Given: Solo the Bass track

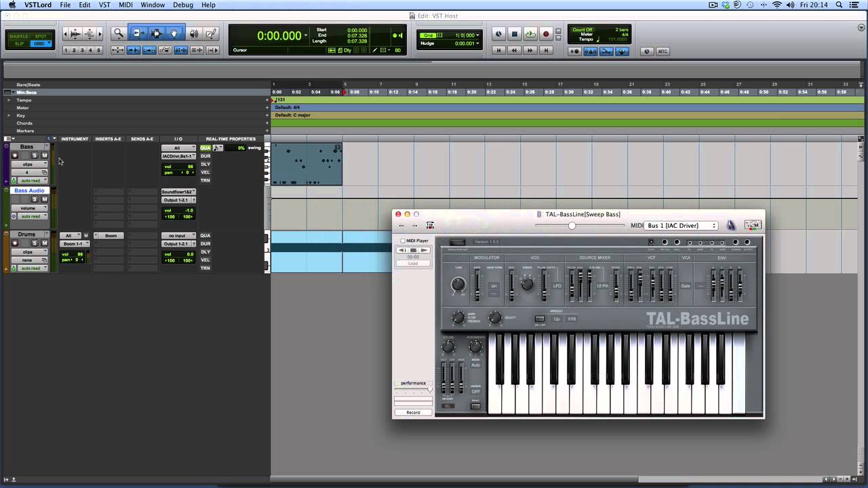Looking at the screenshot, I should click(x=35, y=156).
